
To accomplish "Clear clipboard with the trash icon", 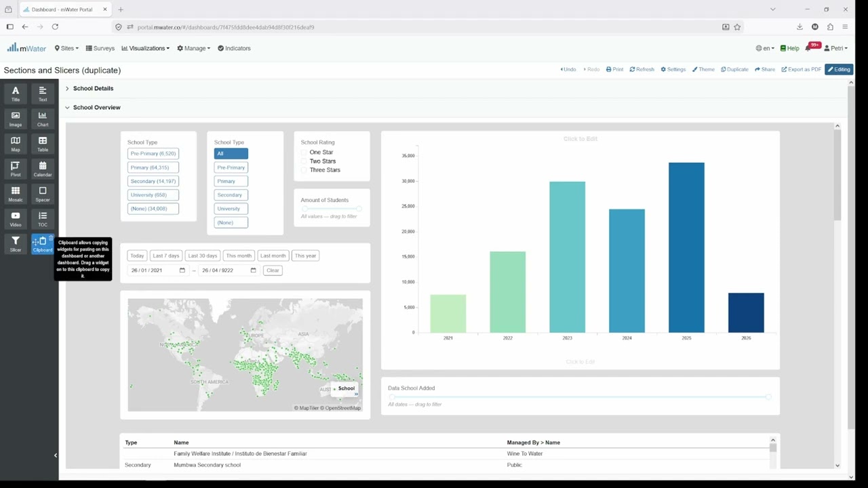I will [x=51, y=238].
